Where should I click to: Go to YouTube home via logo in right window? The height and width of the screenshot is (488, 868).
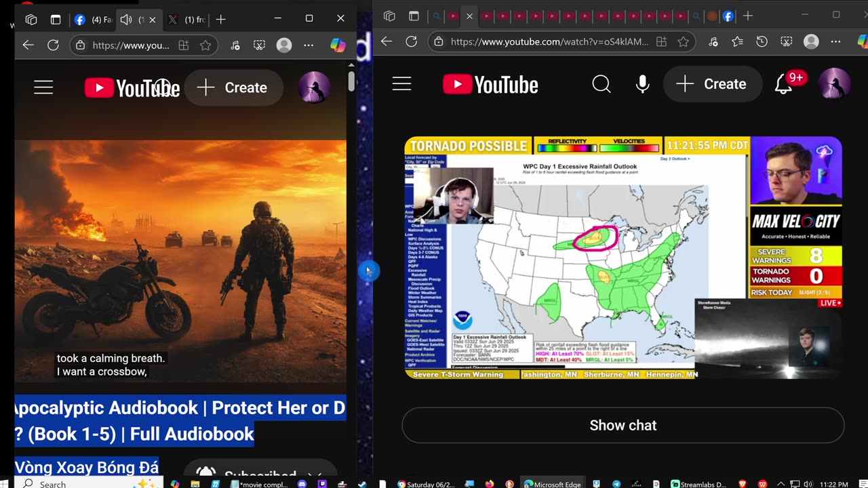[x=490, y=84]
